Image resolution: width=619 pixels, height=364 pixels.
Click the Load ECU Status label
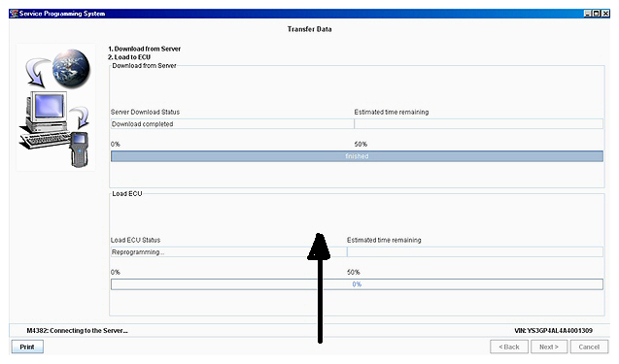click(135, 240)
